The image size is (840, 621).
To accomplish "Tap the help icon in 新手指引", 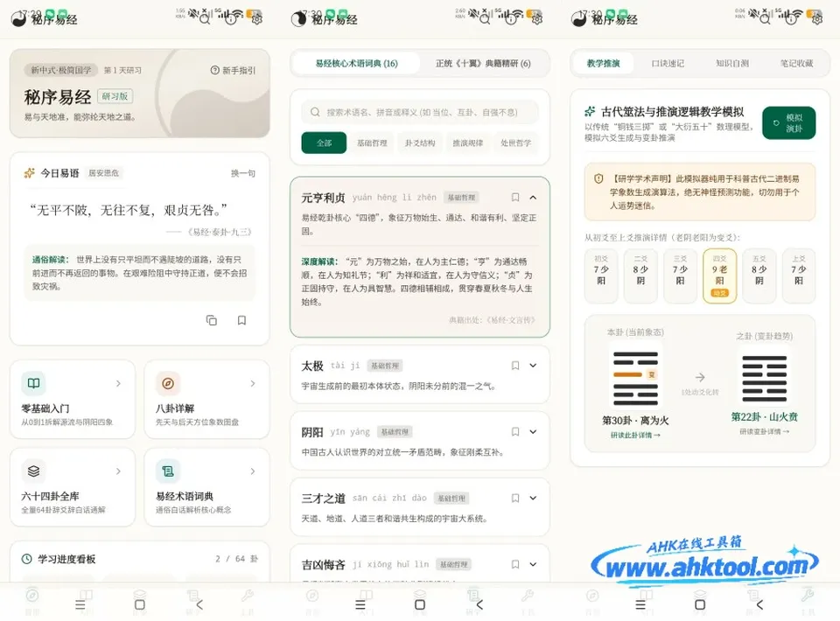I will click(215, 70).
